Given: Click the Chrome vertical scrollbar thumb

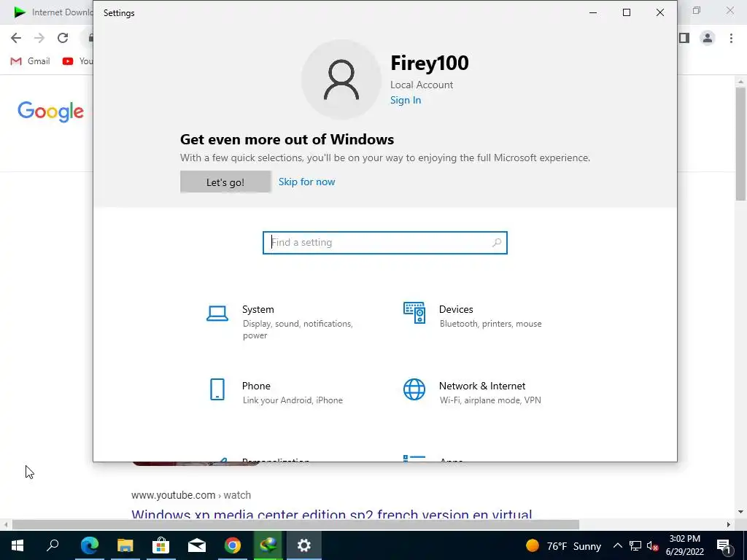Looking at the screenshot, I should tap(740, 144).
